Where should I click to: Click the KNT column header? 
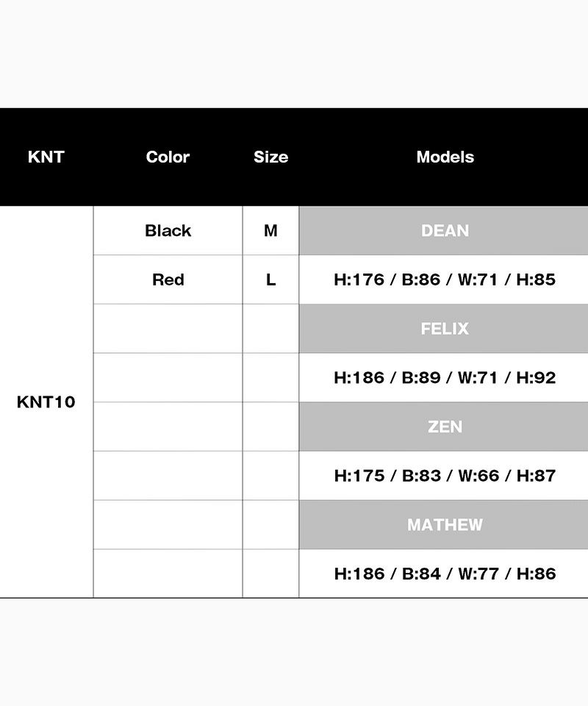46,157
